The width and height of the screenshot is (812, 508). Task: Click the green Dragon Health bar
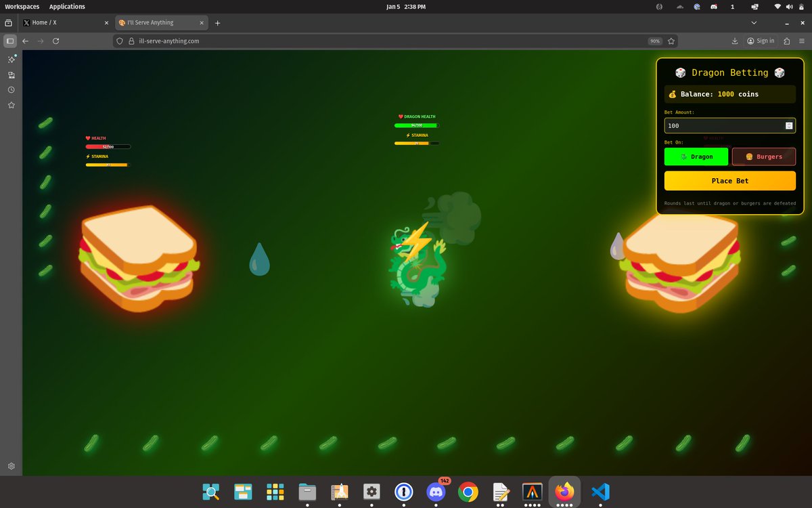click(x=417, y=125)
